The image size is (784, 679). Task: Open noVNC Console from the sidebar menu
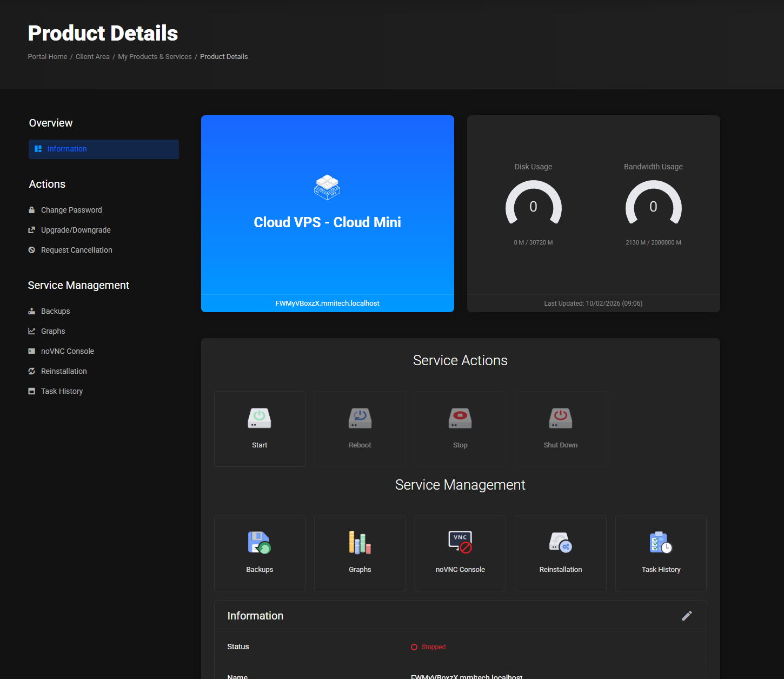(68, 351)
